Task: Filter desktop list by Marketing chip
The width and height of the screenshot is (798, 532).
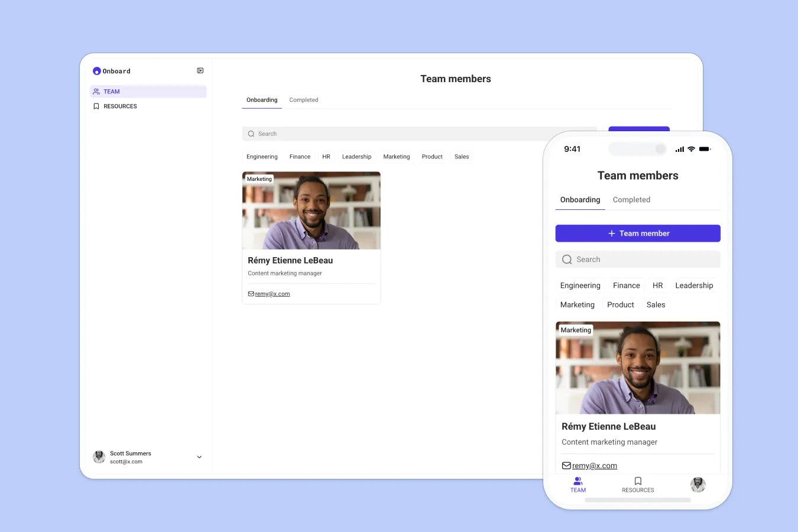Action: tap(396, 157)
